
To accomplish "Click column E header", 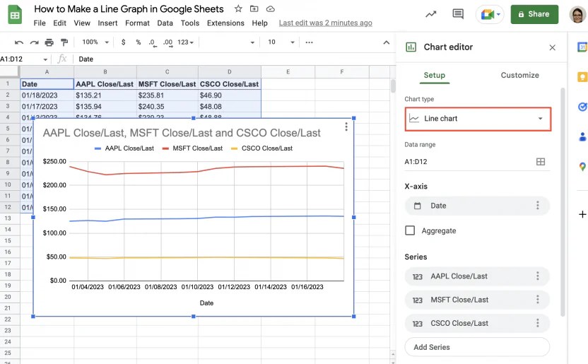I will pos(288,71).
